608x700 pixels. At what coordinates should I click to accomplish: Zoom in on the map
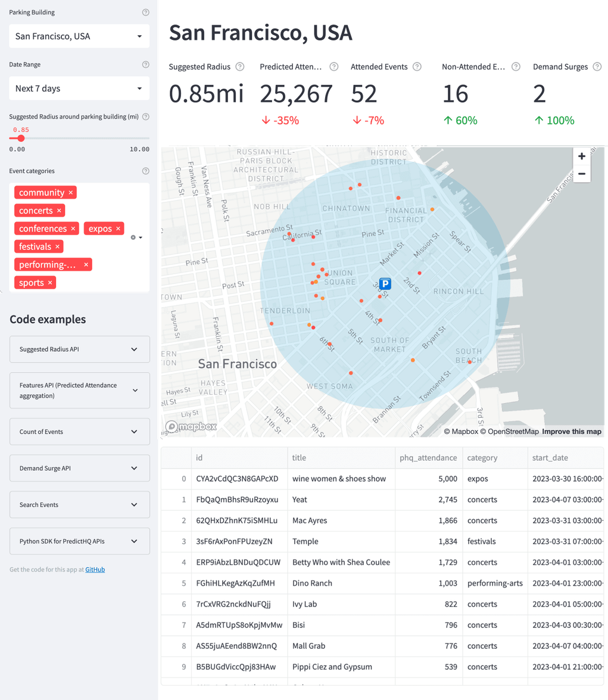(x=581, y=157)
